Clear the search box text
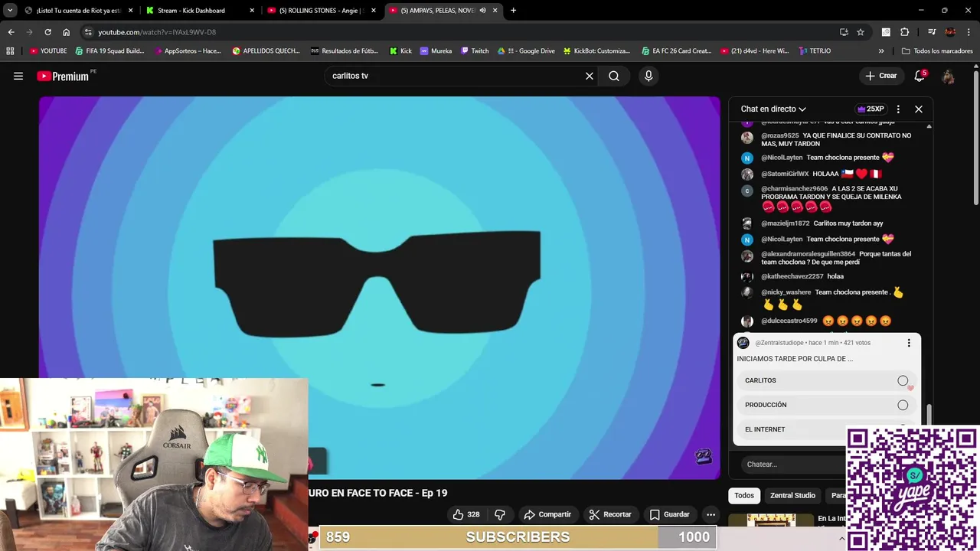 pyautogui.click(x=590, y=76)
